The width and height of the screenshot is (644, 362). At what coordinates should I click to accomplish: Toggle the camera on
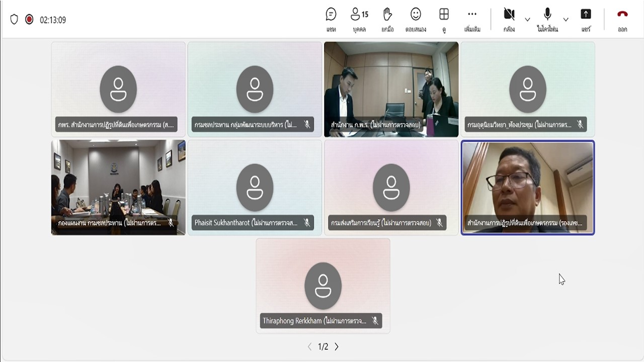pos(509,19)
